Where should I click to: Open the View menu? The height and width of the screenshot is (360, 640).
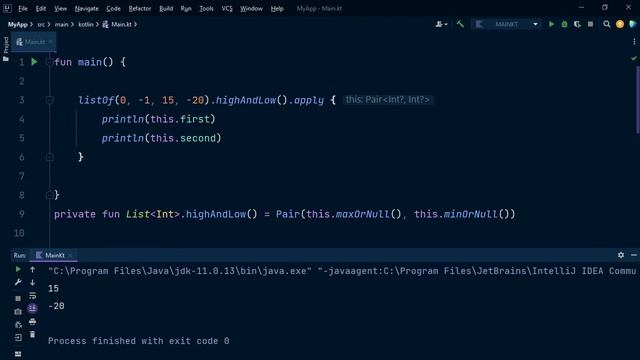pyautogui.click(x=60, y=8)
